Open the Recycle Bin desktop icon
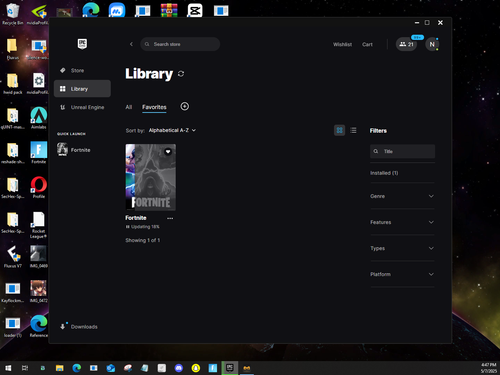The width and height of the screenshot is (500, 375). coord(12,14)
